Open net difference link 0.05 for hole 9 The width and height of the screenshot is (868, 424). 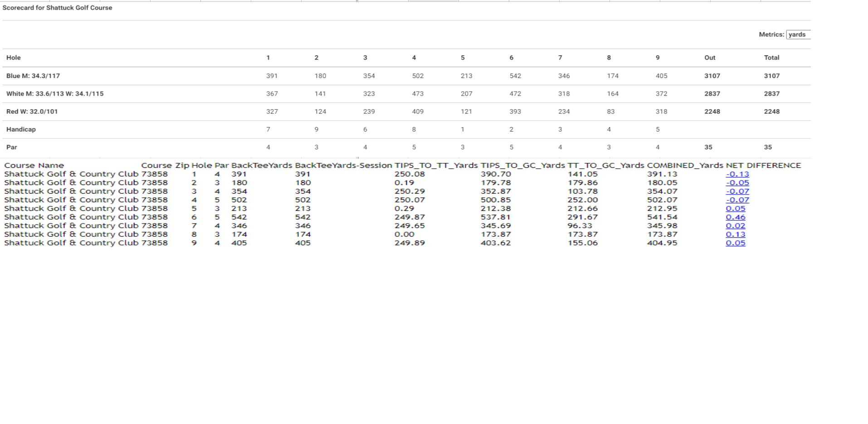point(736,243)
